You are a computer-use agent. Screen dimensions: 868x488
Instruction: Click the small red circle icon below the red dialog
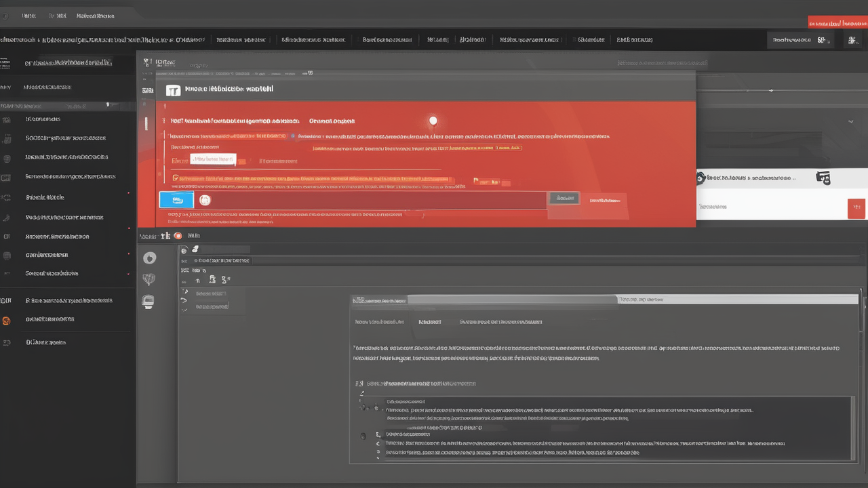click(178, 236)
